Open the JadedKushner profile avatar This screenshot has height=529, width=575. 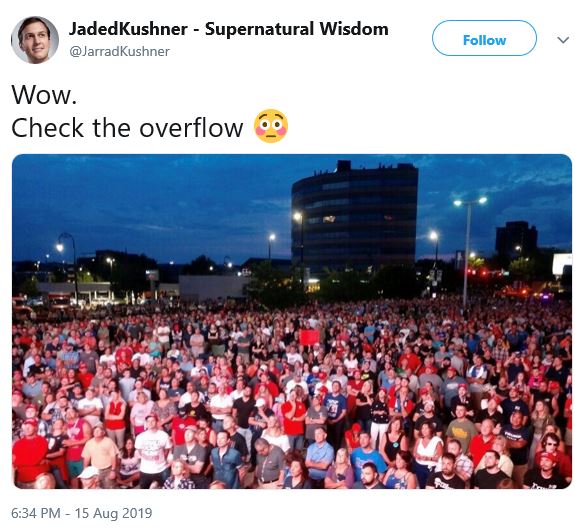[35, 40]
